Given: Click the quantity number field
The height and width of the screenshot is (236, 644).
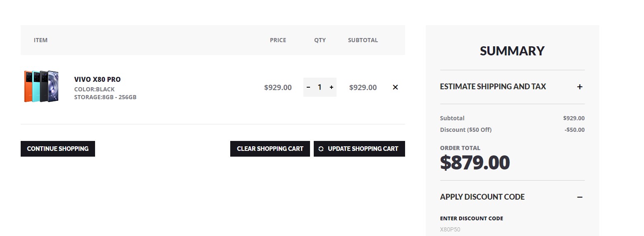Looking at the screenshot, I should 320,87.
